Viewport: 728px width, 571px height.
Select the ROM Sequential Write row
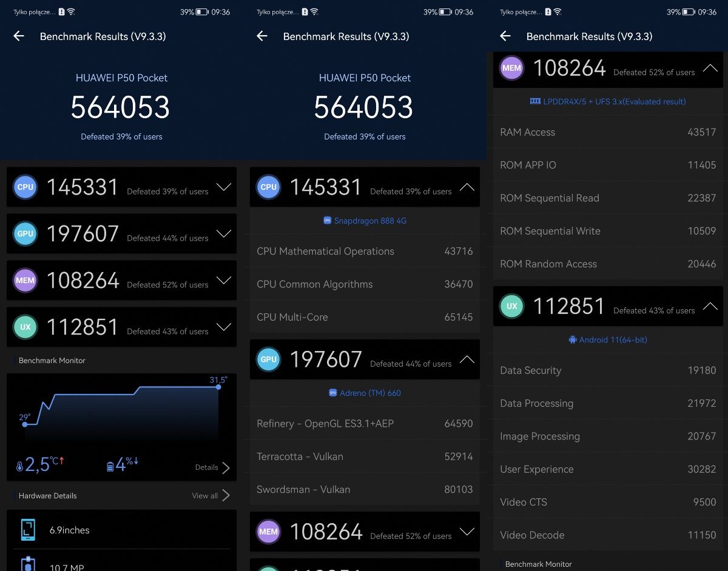pos(608,230)
